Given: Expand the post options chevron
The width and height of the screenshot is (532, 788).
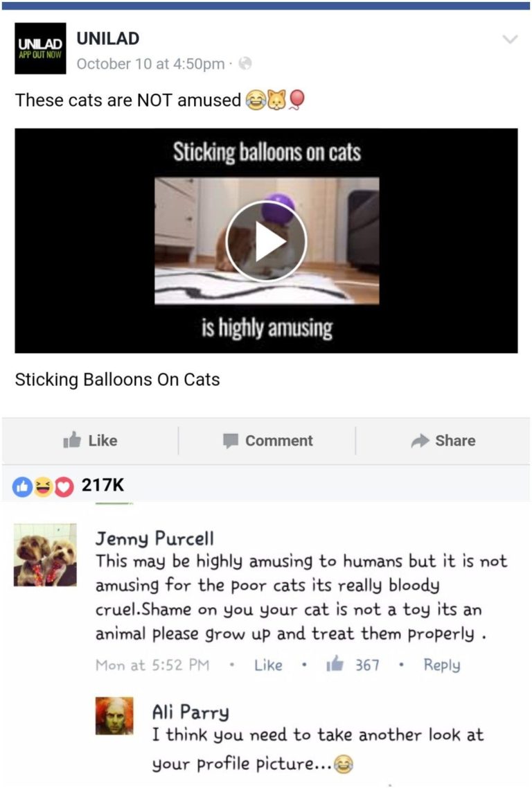Looking at the screenshot, I should pyautogui.click(x=510, y=40).
